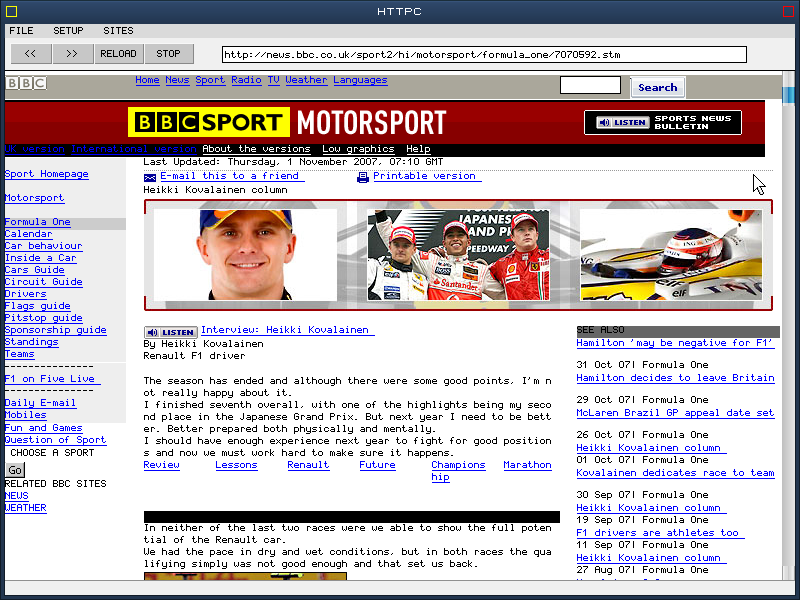Open the Pitstop guide sidebar link
The image size is (800, 600).
pyautogui.click(x=43, y=318)
